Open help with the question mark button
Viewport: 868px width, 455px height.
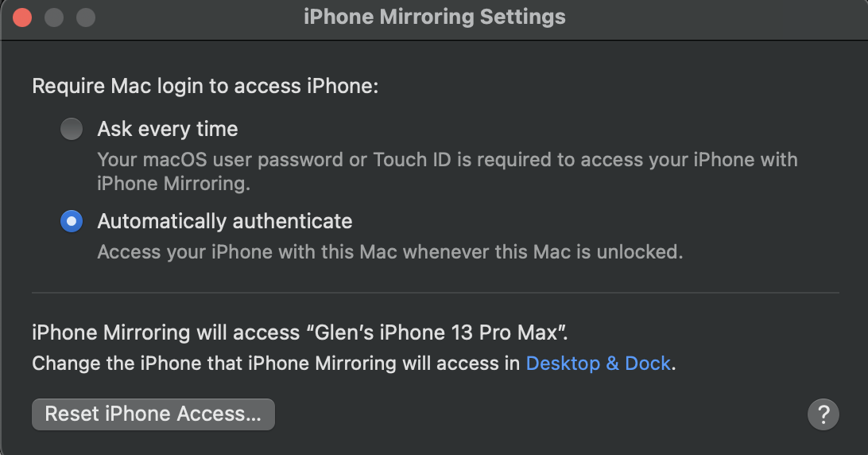(823, 414)
